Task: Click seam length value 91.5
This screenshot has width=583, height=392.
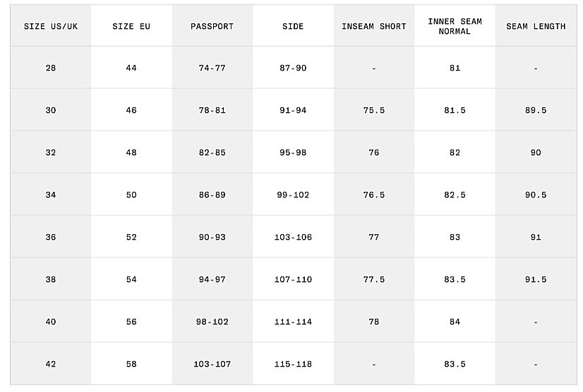Action: [x=536, y=280]
